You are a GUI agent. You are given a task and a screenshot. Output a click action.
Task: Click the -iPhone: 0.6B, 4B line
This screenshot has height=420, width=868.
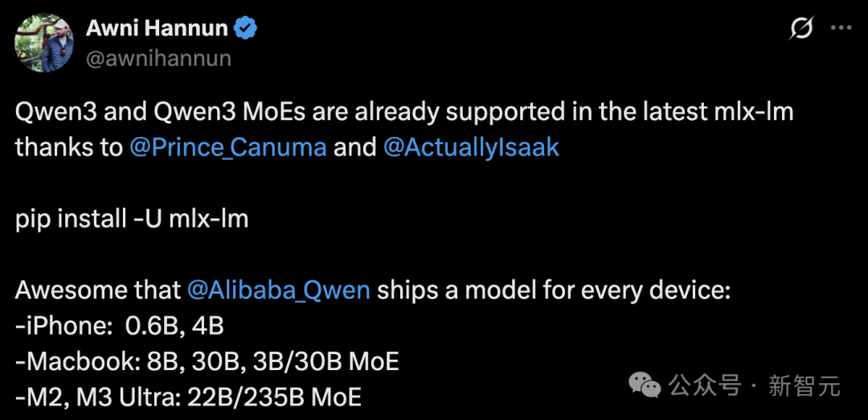119,327
